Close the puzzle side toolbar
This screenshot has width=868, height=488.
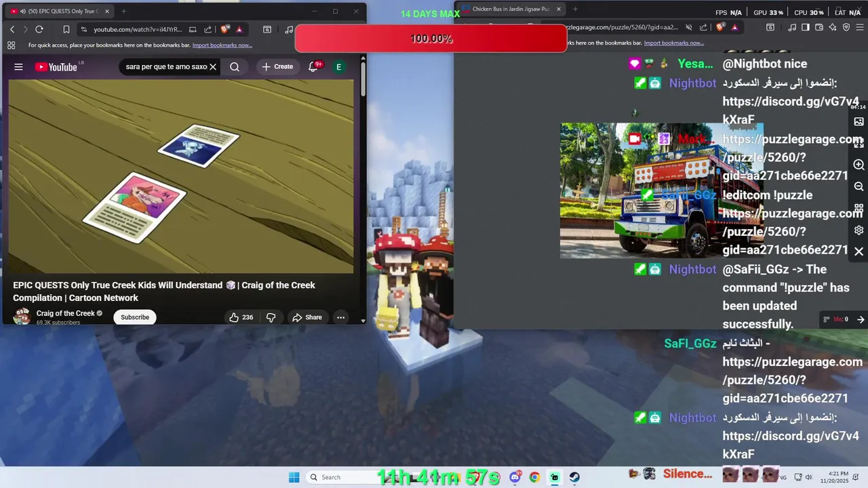pos(859,251)
